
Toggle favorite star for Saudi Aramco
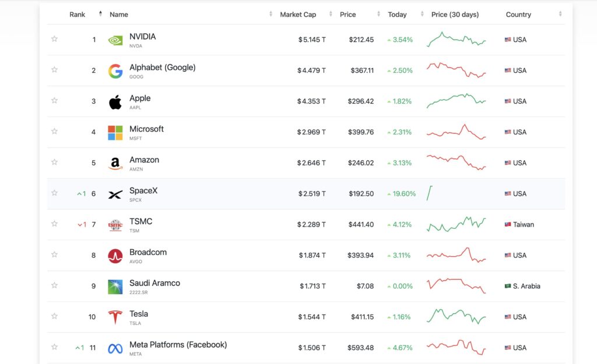tap(54, 285)
